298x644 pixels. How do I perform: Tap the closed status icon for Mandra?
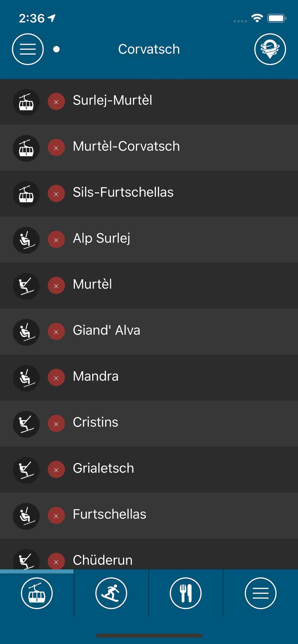point(56,378)
